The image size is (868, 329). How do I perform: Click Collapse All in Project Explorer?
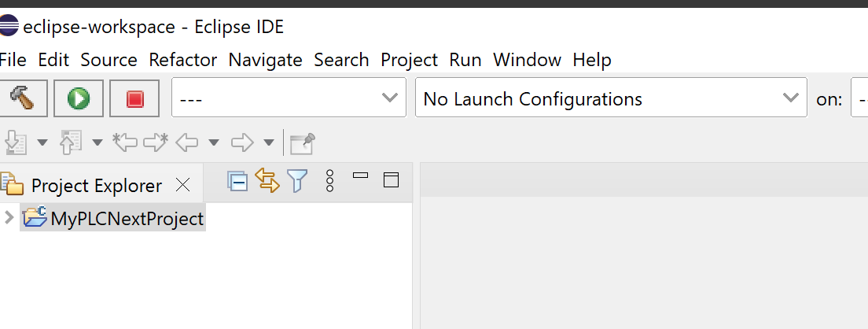(x=237, y=181)
